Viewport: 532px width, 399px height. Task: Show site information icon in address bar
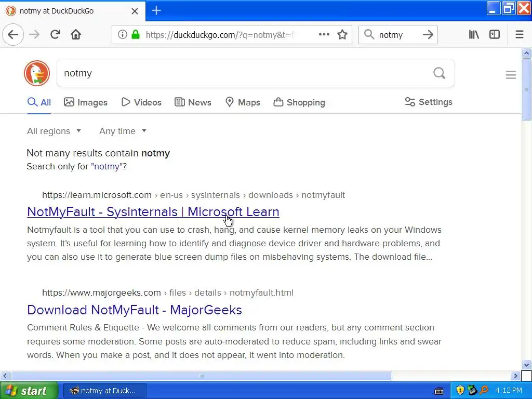122,34
